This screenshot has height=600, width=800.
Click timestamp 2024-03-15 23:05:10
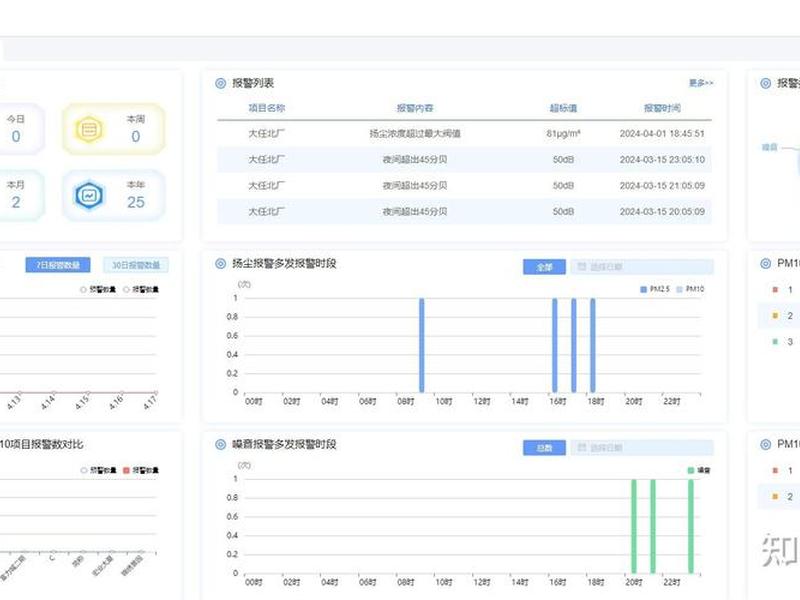(x=662, y=160)
